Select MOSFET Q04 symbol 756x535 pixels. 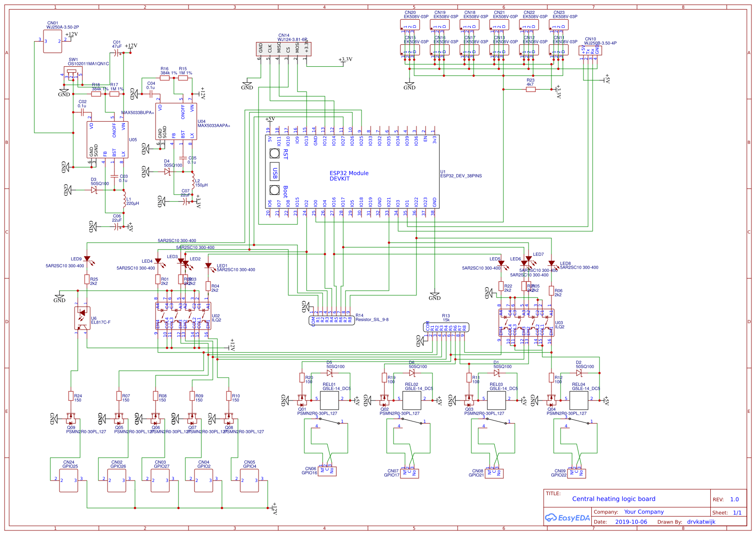(x=551, y=400)
